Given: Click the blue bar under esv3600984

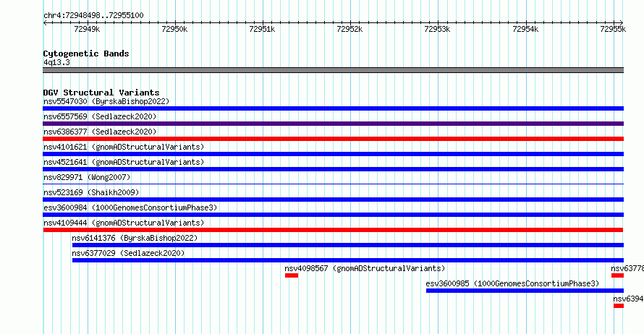Looking at the screenshot, I should 333,215.
